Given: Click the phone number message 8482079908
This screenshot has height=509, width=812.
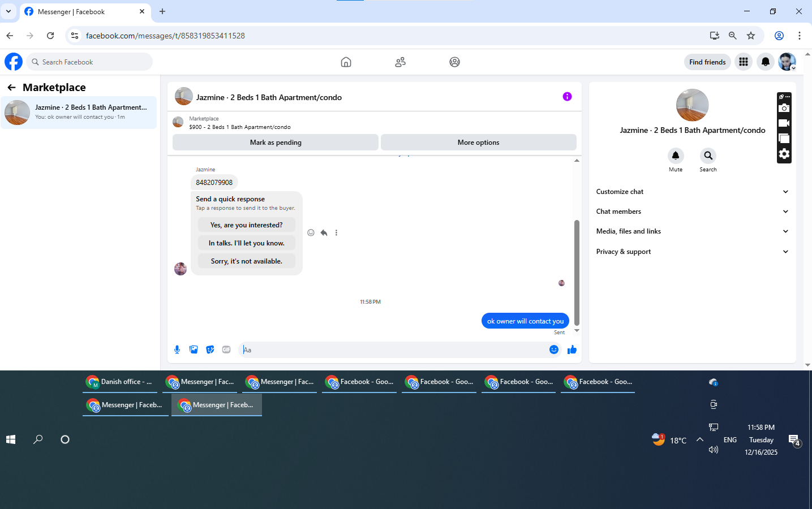Looking at the screenshot, I should (214, 182).
